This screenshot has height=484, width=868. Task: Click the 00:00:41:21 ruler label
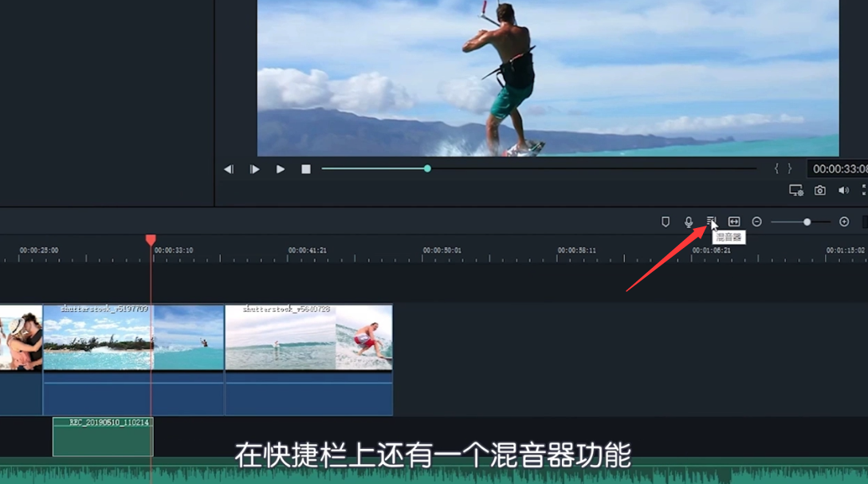(x=308, y=250)
